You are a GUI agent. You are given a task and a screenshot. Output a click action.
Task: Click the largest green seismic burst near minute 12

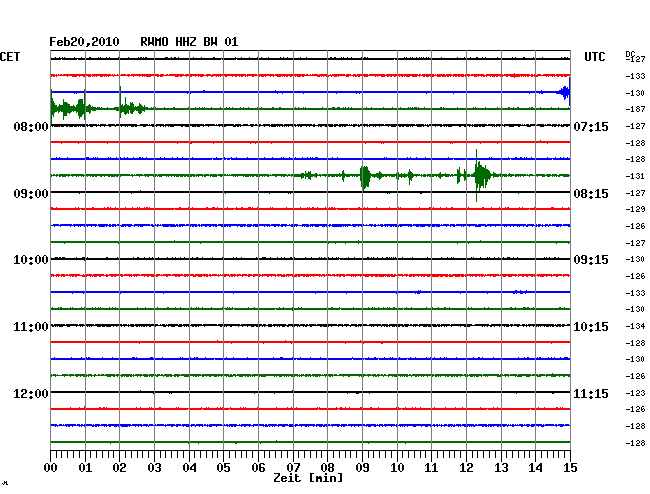[481, 176]
